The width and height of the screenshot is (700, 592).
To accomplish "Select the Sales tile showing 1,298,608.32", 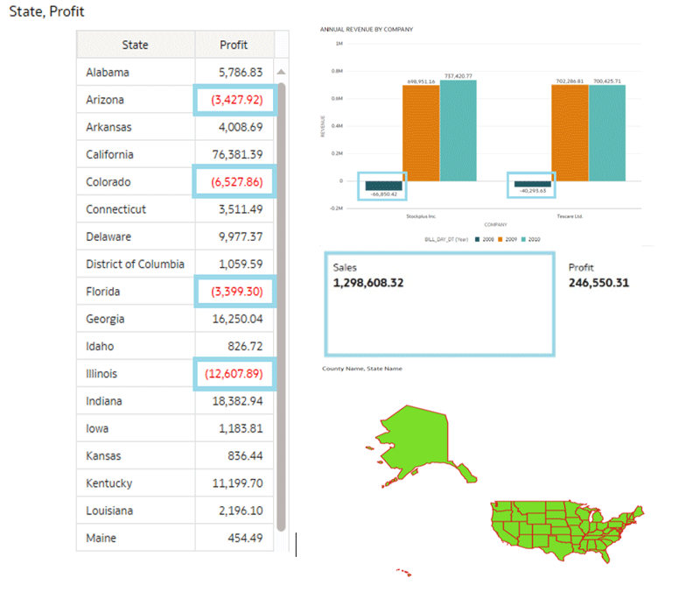I will point(438,304).
